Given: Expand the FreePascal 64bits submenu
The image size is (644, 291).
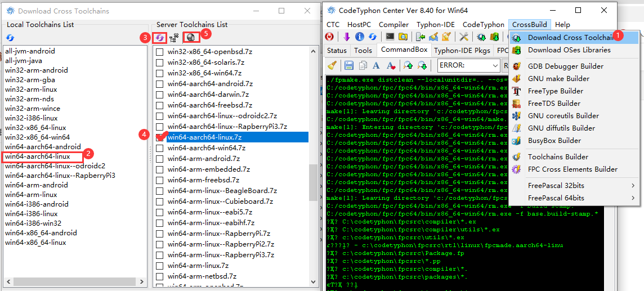Looking at the screenshot, I should pos(574,198).
